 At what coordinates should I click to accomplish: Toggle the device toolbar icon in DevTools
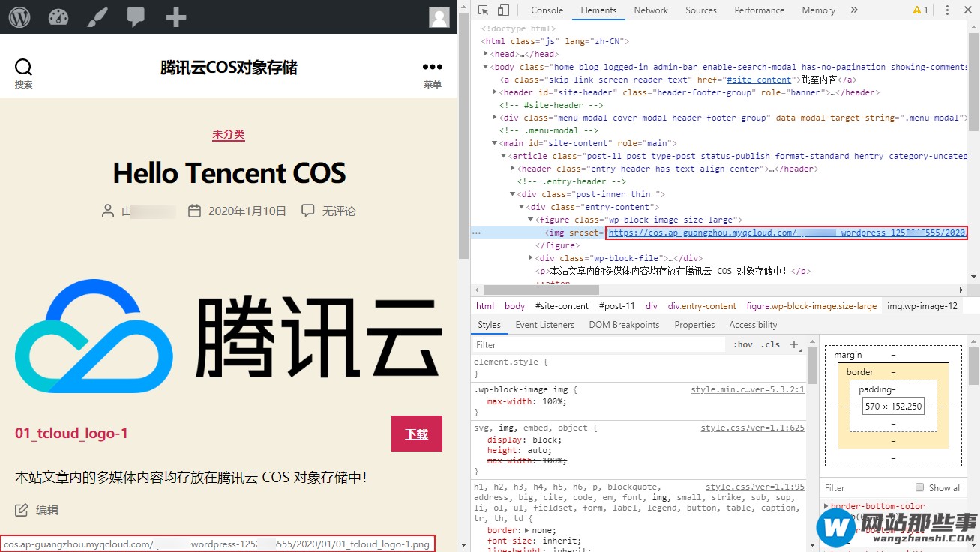503,10
